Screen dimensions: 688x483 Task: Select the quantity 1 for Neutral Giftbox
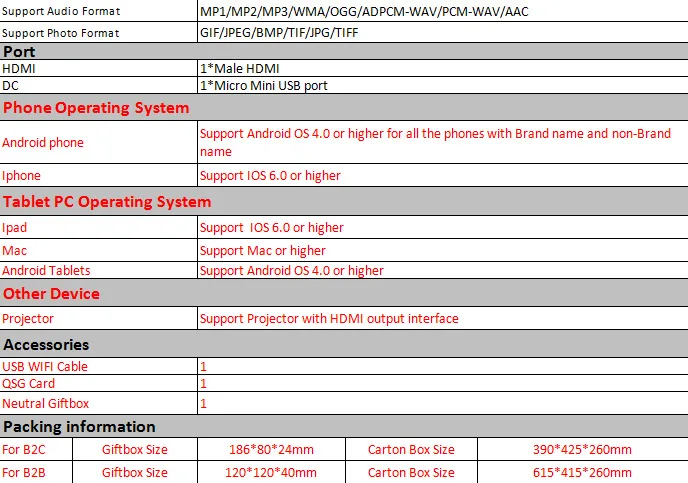click(x=203, y=404)
